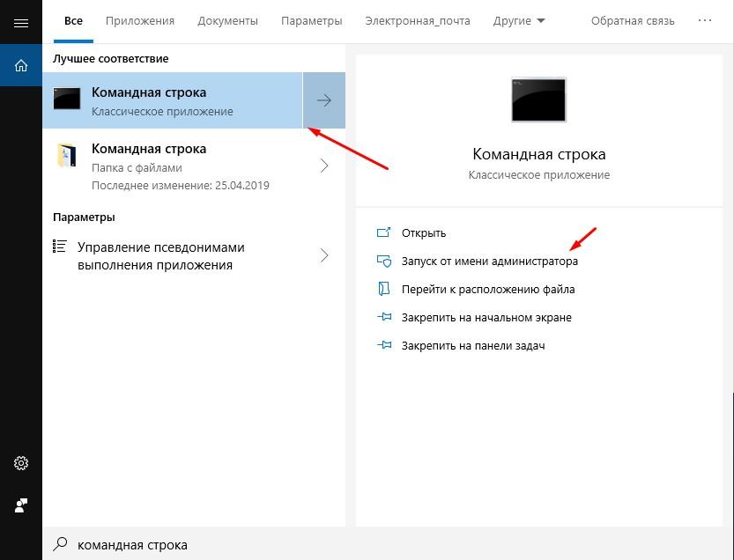Select the Command Prompt app icon thumbnail
Image resolution: width=734 pixels, height=560 pixels.
(66, 99)
